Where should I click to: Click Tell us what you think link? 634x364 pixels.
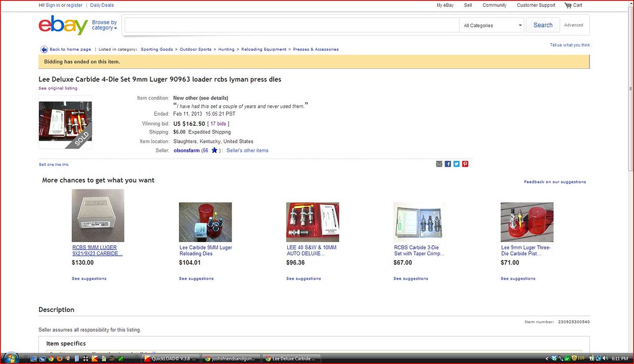coord(570,45)
